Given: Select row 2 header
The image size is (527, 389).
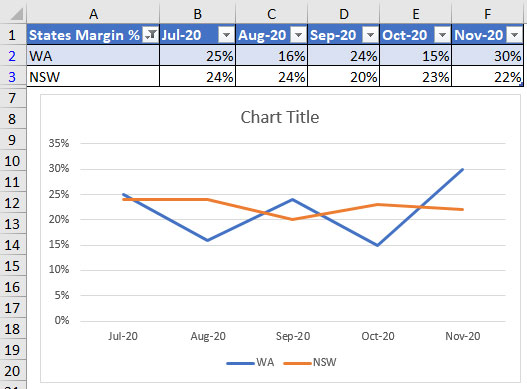Looking at the screenshot, I should (x=12, y=56).
